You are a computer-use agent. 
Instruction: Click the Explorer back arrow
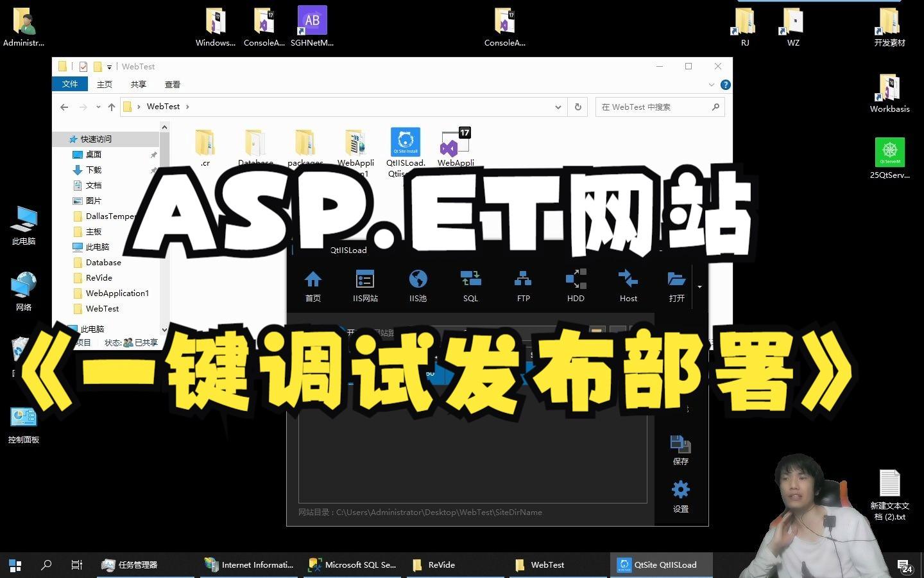point(64,107)
